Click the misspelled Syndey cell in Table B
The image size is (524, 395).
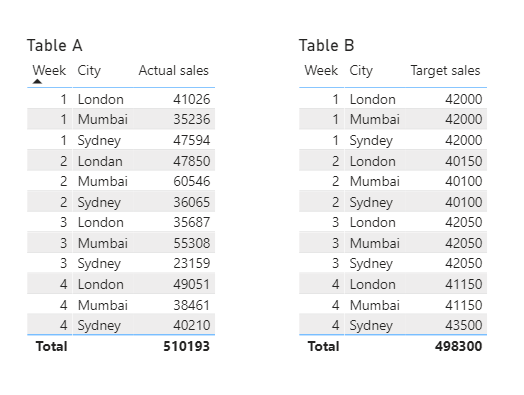click(x=371, y=141)
